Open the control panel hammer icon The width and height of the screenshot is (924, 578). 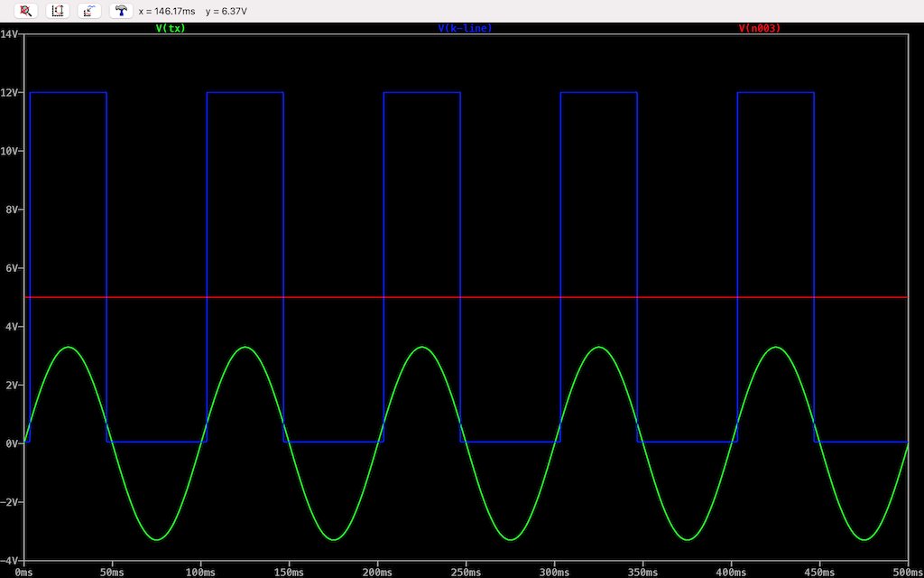120,11
